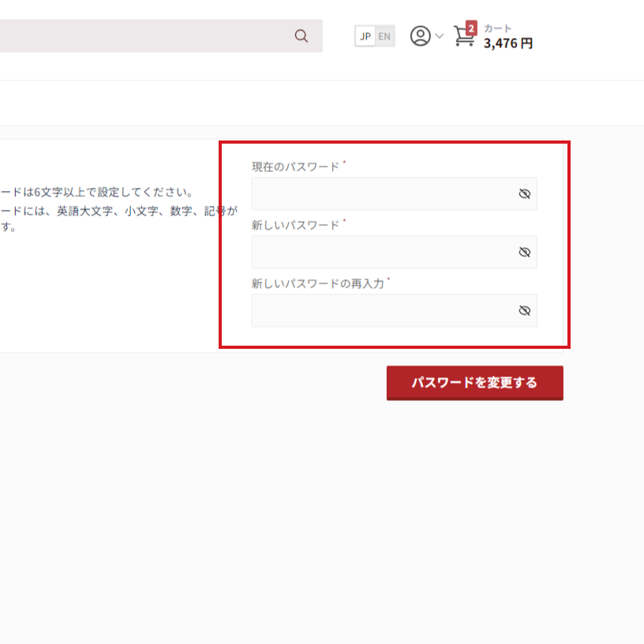Focus the 新しいパスワード input field
Viewport: 644px width, 644px height.
click(394, 253)
